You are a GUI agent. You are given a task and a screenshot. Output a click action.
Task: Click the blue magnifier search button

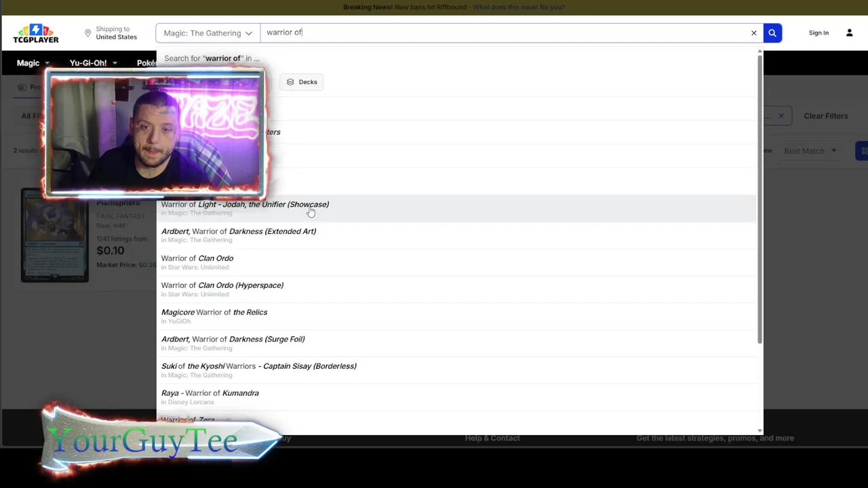(772, 33)
